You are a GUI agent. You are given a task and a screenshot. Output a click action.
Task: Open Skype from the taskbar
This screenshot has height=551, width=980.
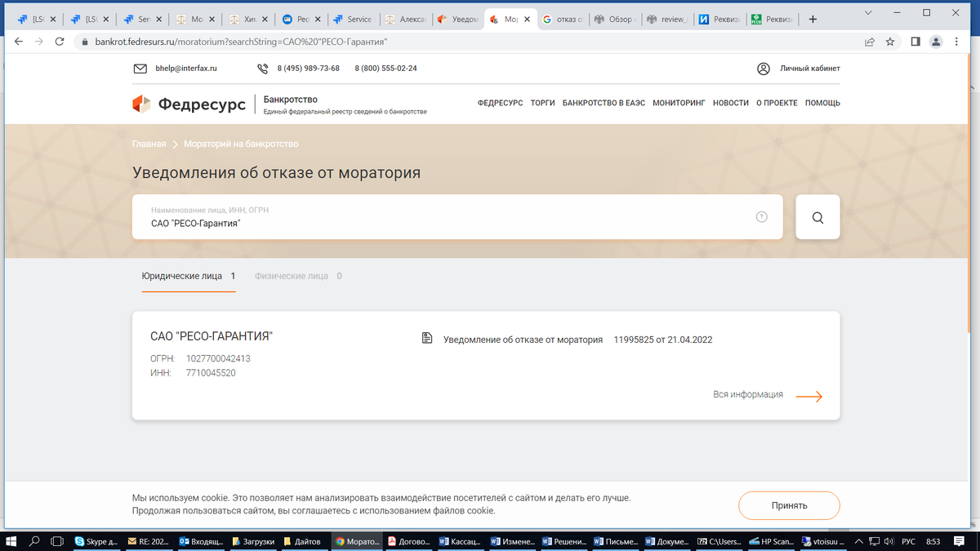[x=96, y=540]
